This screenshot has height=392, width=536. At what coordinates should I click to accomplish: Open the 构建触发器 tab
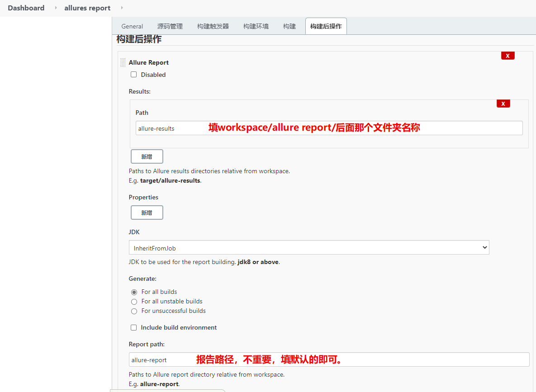212,26
